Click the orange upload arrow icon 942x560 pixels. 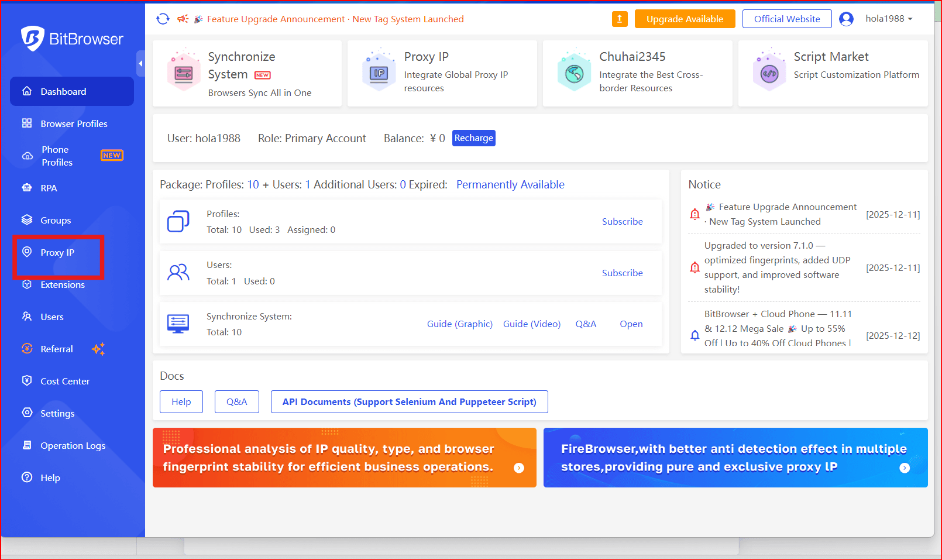(x=620, y=19)
